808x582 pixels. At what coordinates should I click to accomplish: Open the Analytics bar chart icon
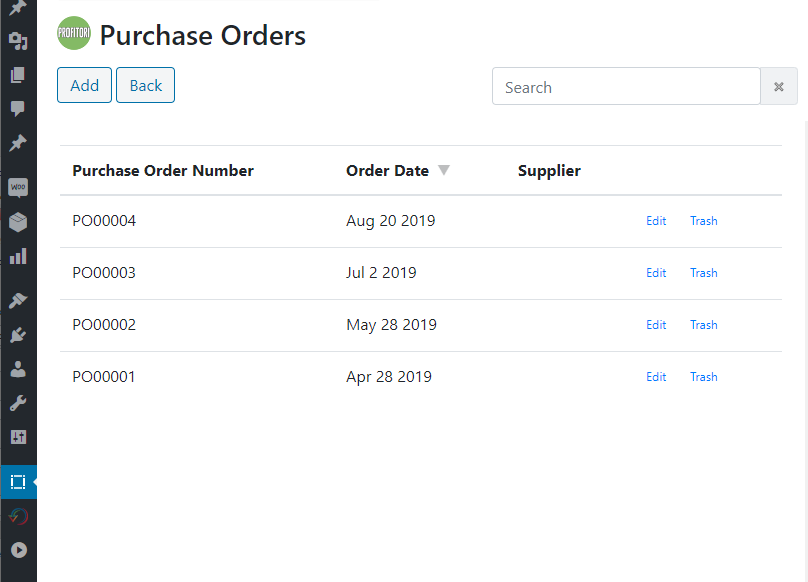coord(18,256)
